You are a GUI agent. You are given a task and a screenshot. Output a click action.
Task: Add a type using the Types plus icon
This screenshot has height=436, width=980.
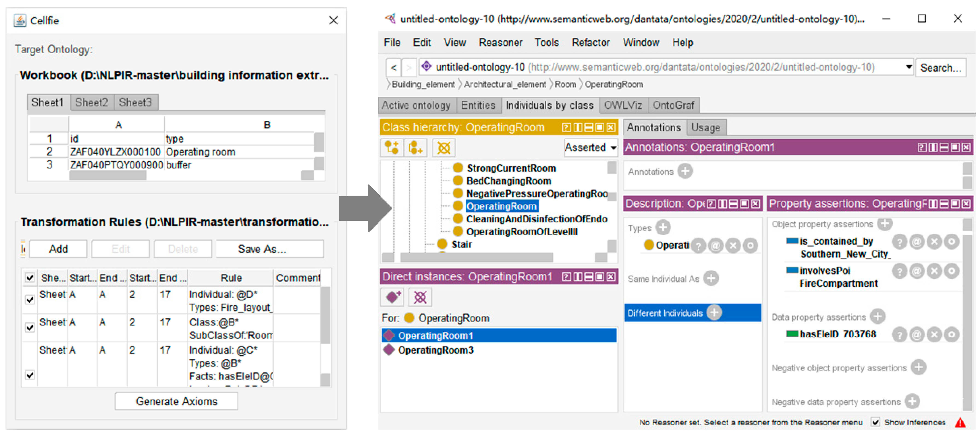pos(663,228)
